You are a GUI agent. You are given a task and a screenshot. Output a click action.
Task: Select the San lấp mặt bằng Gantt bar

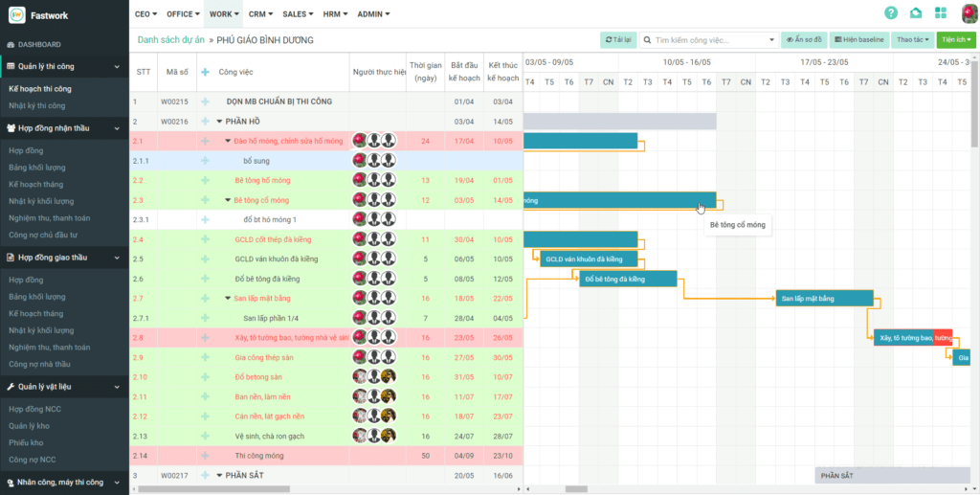824,298
